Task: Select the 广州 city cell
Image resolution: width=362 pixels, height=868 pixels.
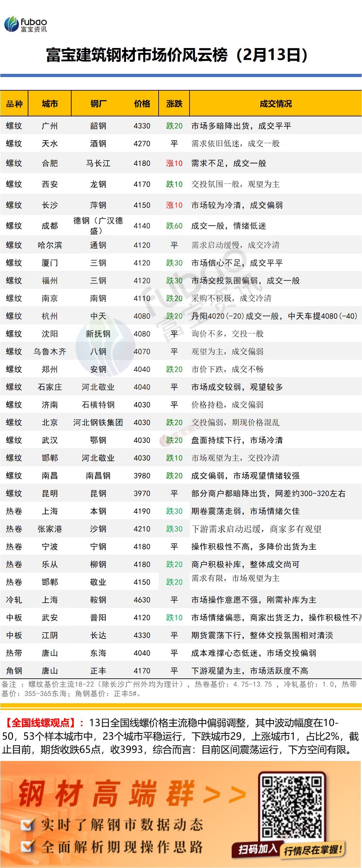Action: 50,126
